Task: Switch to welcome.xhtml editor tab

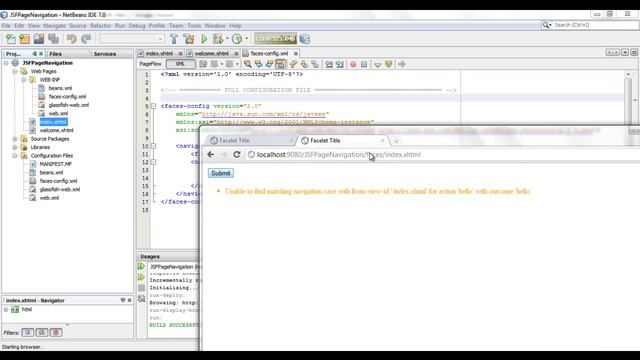Action: [211, 53]
